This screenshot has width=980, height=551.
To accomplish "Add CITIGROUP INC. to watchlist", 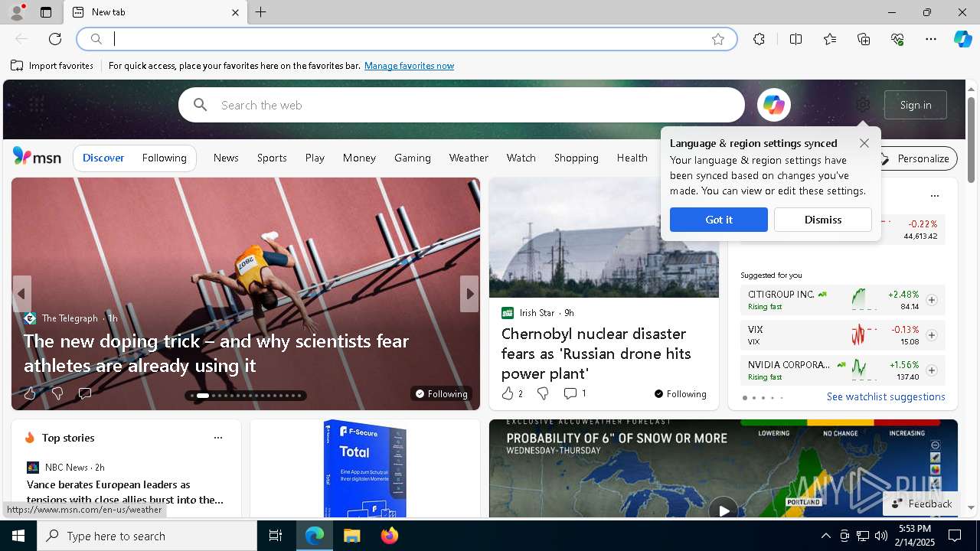I will coord(931,300).
